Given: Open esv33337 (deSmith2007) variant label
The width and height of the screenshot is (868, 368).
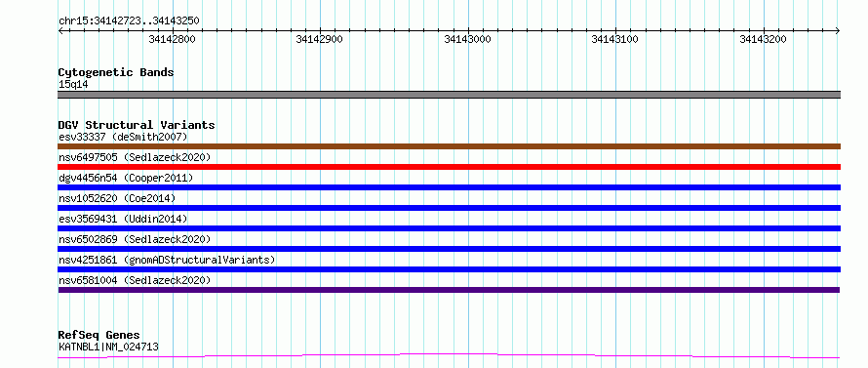Looking at the screenshot, I should [x=123, y=137].
